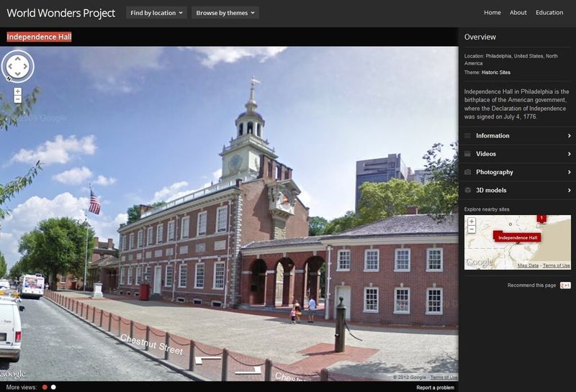Expand the Videos section chevron
Screen dimensions: 576x392
coord(569,154)
